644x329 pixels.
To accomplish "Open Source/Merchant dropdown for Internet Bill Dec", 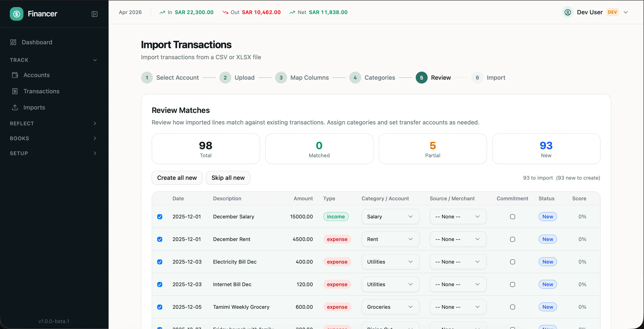I will coord(458,284).
